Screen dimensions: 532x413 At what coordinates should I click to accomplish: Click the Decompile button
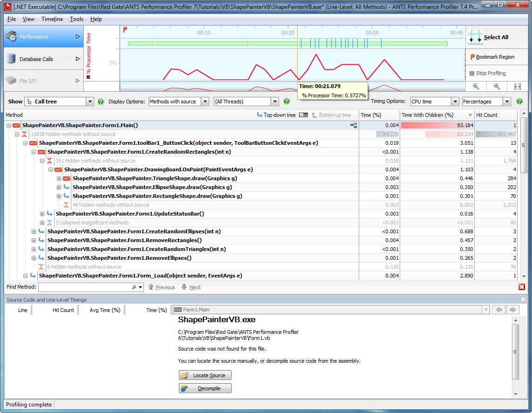click(x=205, y=388)
